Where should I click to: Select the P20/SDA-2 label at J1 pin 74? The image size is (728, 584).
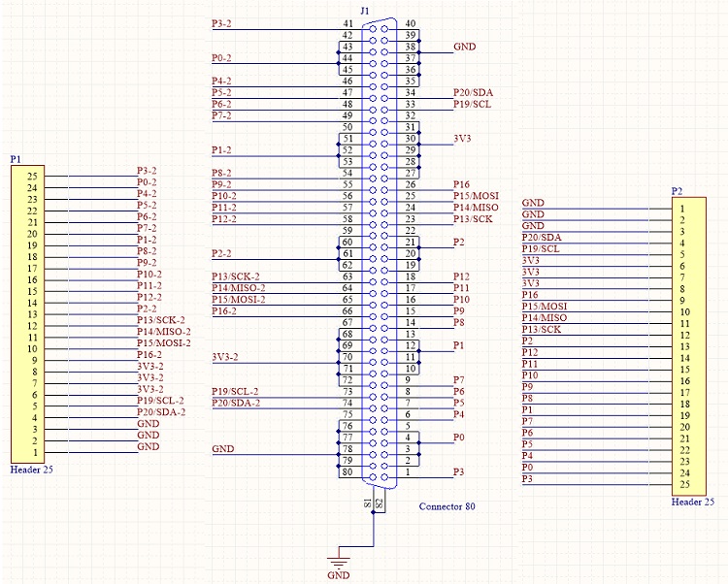tap(236, 404)
